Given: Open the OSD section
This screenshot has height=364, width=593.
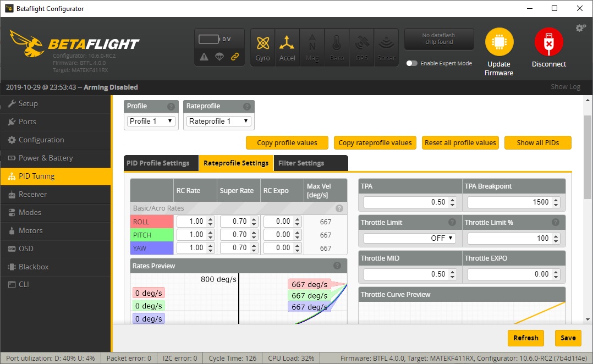Looking at the screenshot, I should pos(56,249).
